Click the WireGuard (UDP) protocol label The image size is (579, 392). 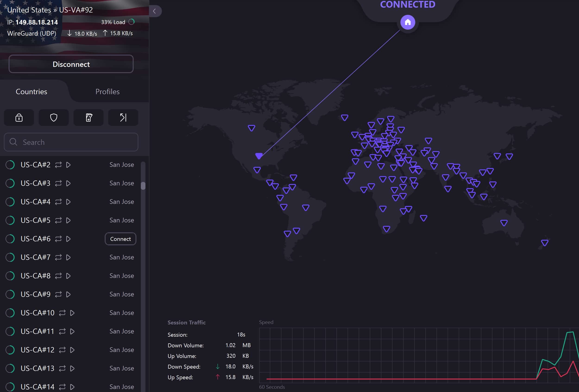[x=32, y=33]
